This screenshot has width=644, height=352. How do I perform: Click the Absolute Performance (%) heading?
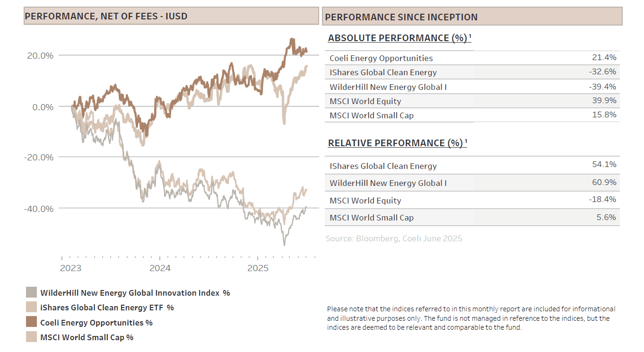point(399,38)
